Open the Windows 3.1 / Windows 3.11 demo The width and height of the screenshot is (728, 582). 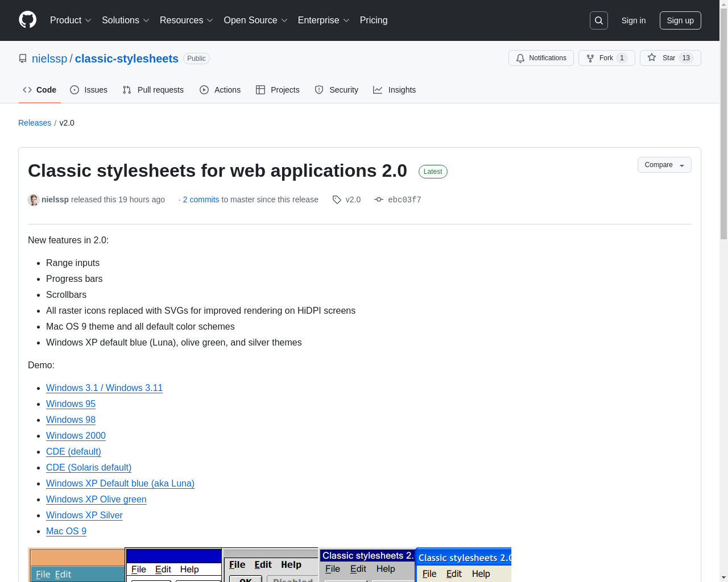(x=104, y=388)
